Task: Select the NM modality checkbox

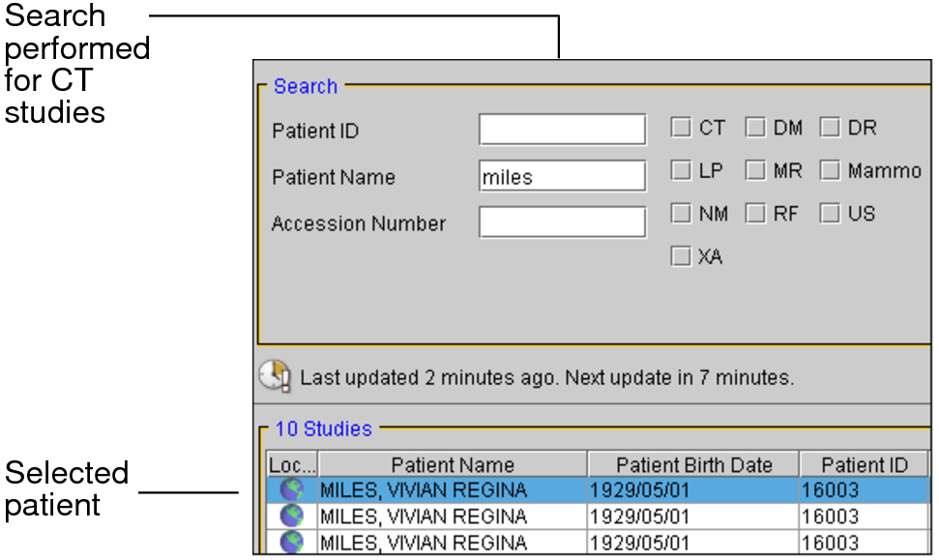Action: point(682,214)
